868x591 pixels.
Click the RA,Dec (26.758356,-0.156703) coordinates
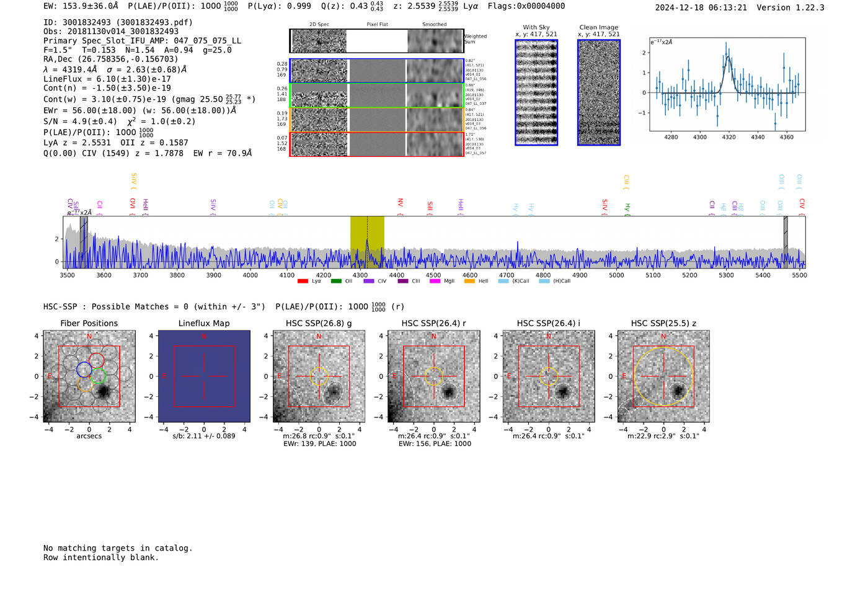[111, 60]
